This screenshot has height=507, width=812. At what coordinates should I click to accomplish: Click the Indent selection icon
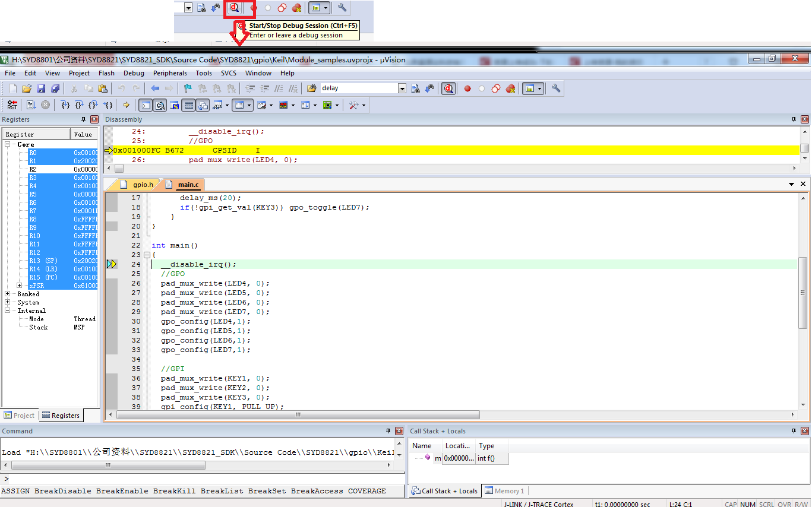[250, 88]
